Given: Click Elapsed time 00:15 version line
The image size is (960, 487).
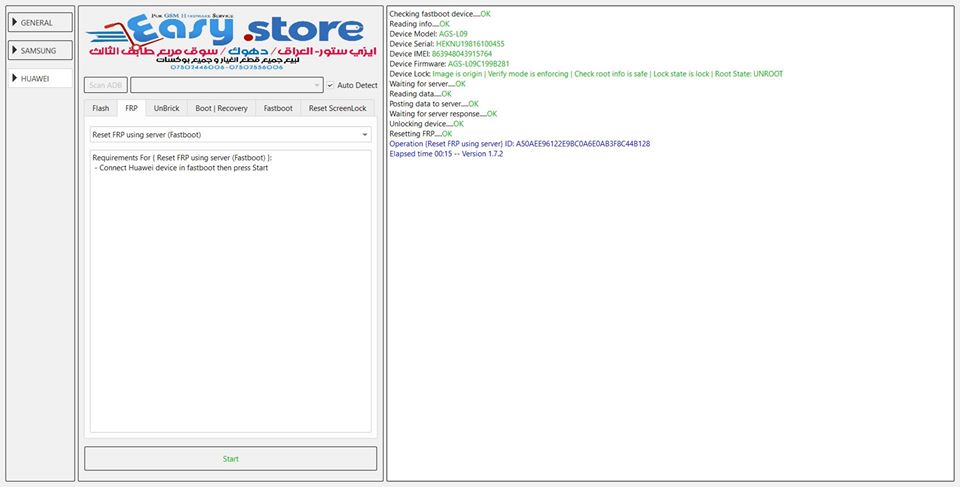Looking at the screenshot, I should tap(446, 154).
